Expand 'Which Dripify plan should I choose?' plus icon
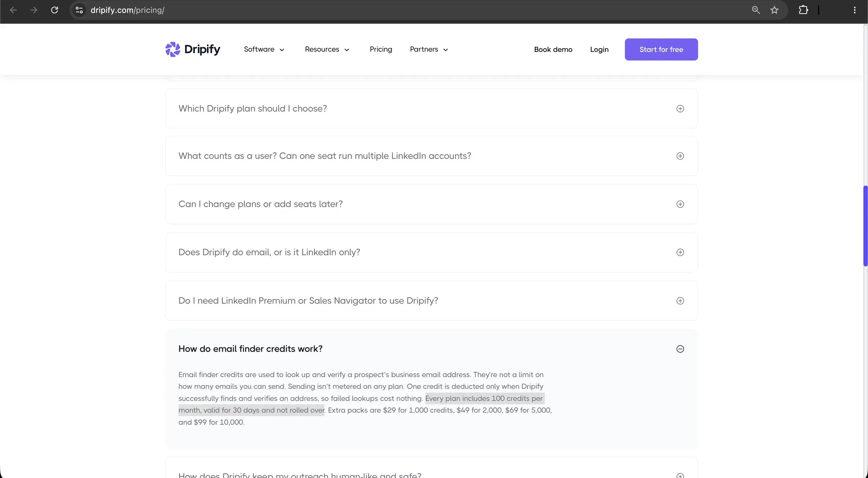868x478 pixels. [x=680, y=109]
